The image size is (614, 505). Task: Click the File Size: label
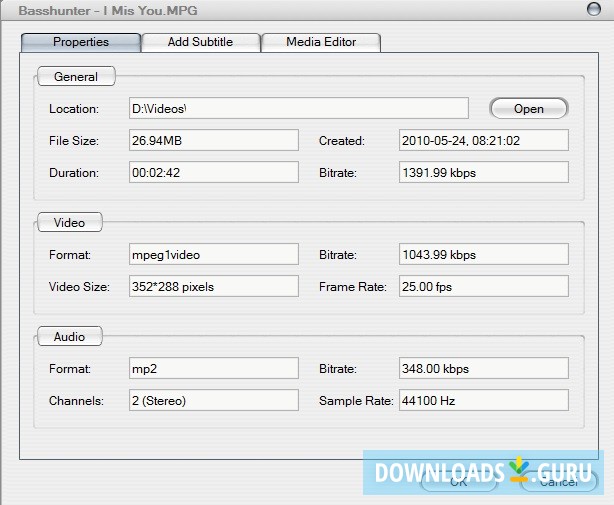pos(74,141)
